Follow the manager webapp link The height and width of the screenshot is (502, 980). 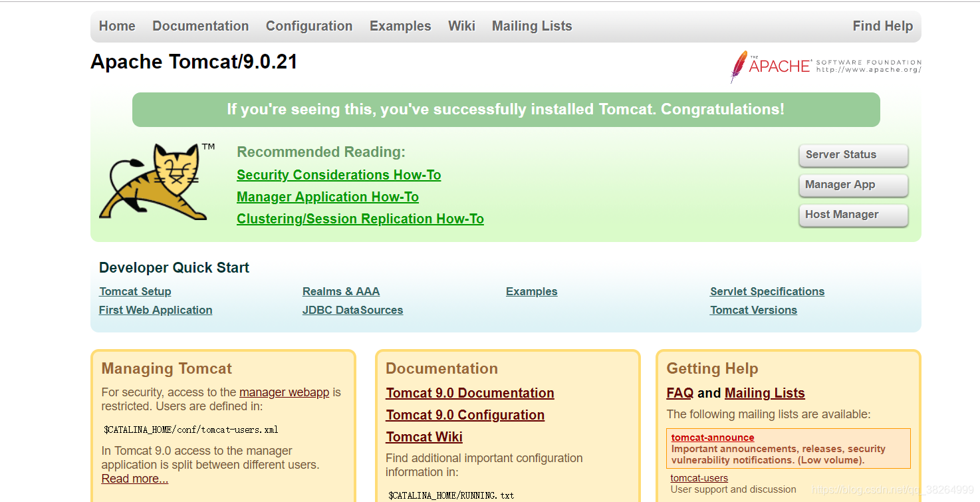tap(285, 392)
